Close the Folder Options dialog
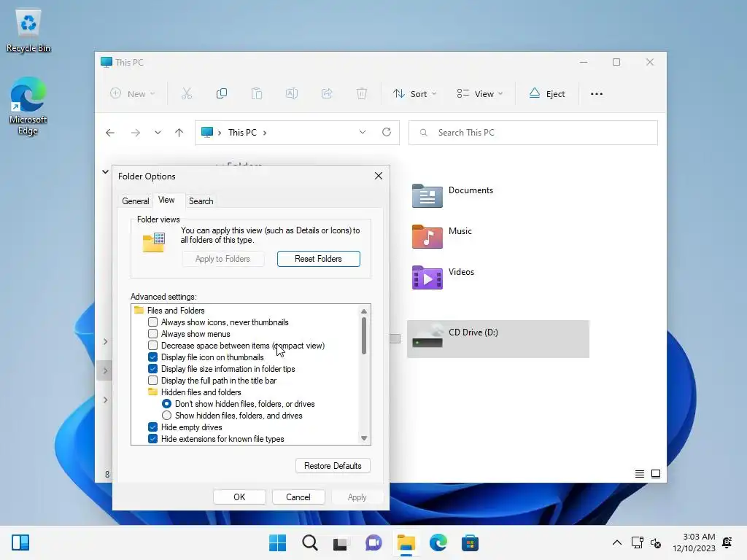The width and height of the screenshot is (747, 560). 379,176
